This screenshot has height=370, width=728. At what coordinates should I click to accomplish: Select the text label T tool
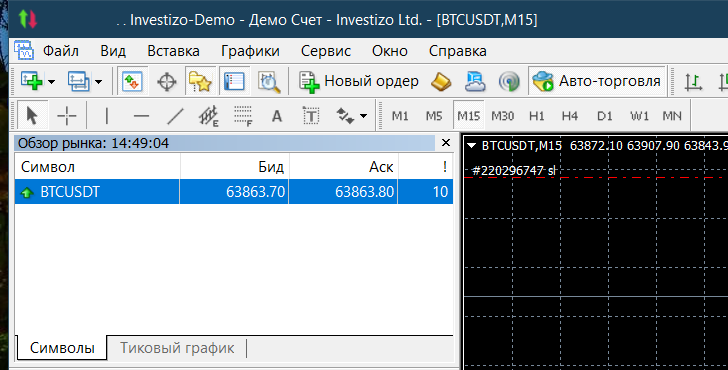click(311, 116)
